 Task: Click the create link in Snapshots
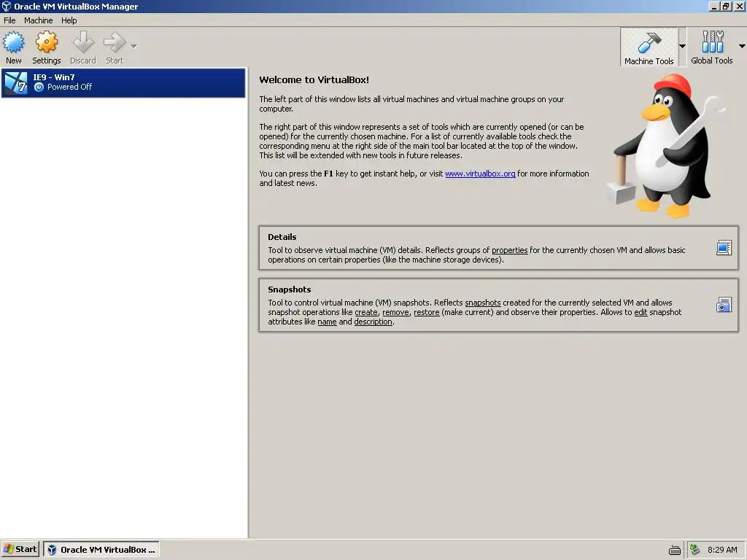pyautogui.click(x=366, y=312)
